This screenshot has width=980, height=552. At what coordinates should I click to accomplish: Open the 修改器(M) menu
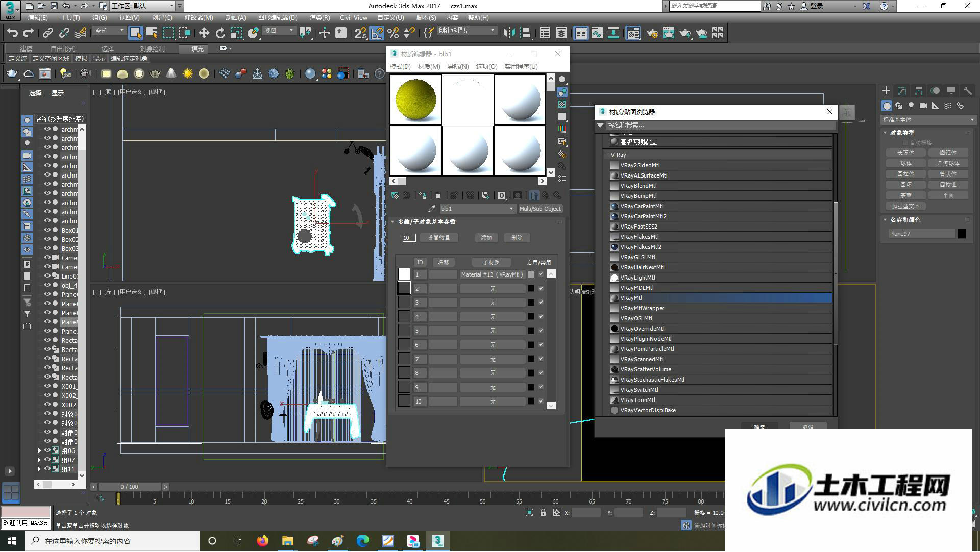[199, 17]
